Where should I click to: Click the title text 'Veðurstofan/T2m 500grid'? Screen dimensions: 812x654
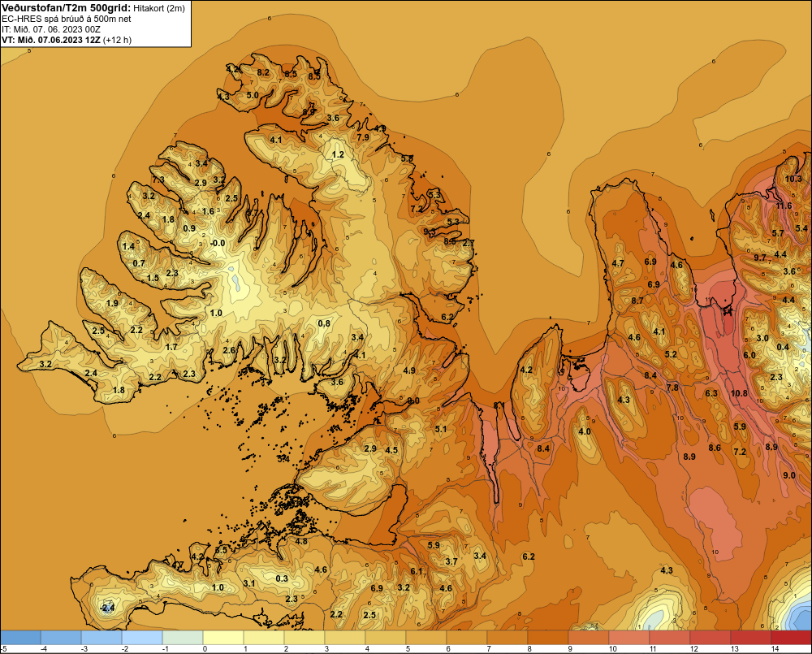tap(67, 7)
